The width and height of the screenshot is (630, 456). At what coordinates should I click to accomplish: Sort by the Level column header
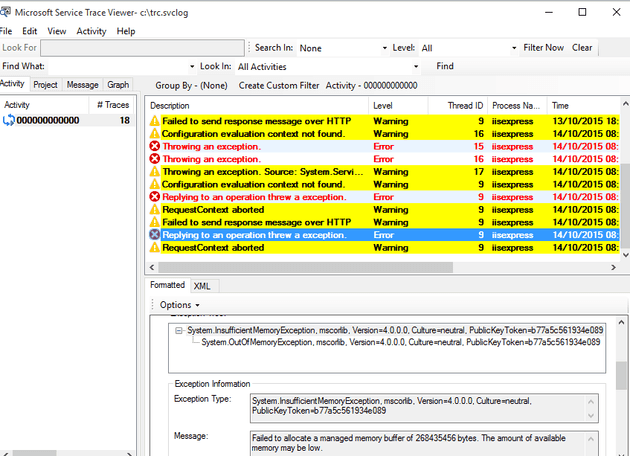point(398,106)
